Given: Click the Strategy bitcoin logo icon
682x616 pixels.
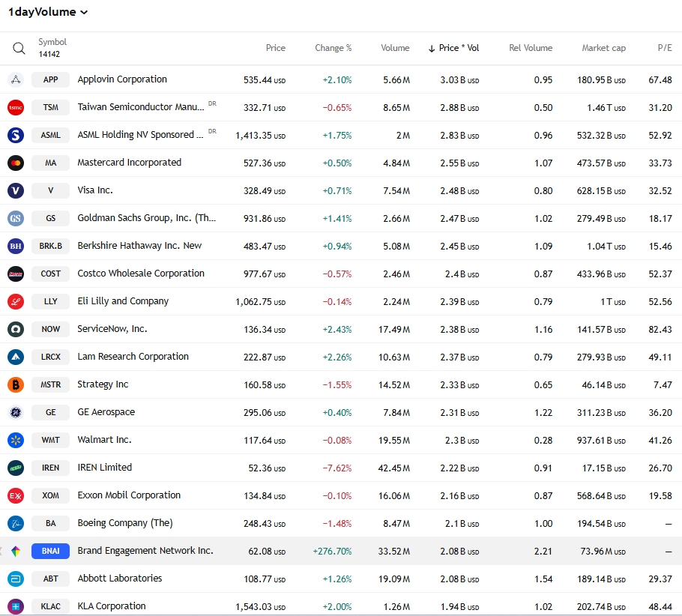Looking at the screenshot, I should pos(16,385).
